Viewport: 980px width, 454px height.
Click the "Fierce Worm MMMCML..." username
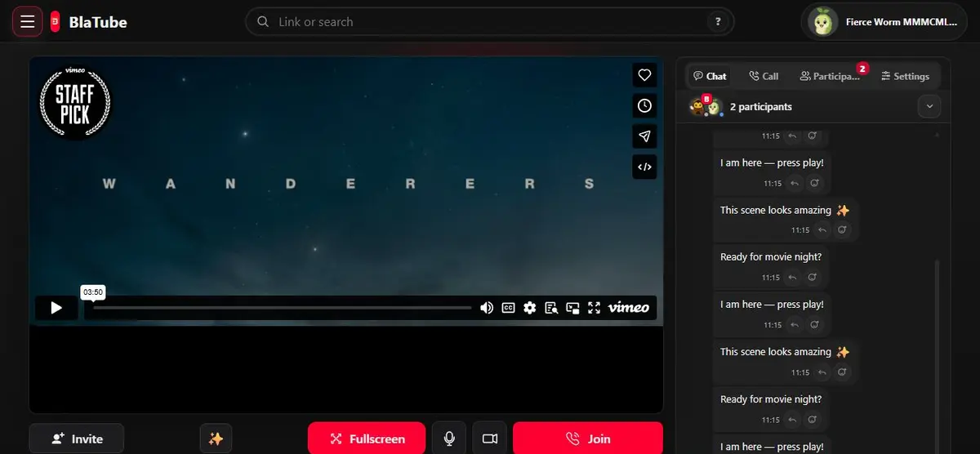click(x=902, y=22)
